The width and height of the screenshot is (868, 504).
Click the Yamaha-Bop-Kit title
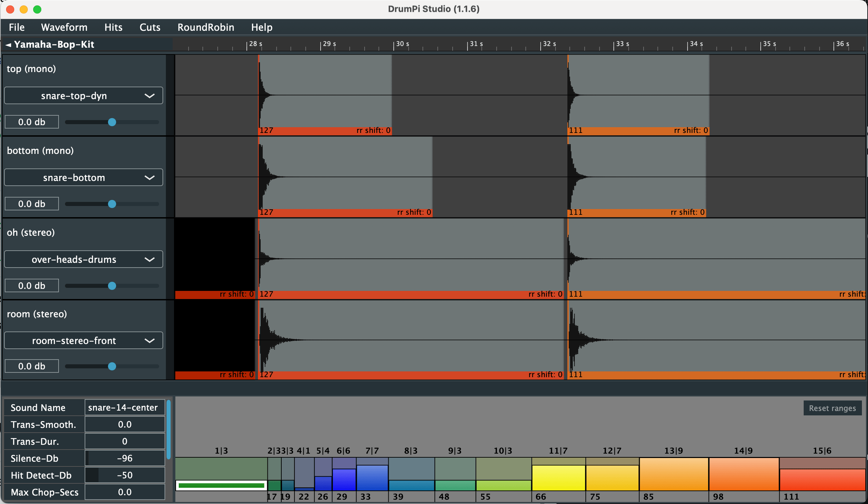pos(54,44)
